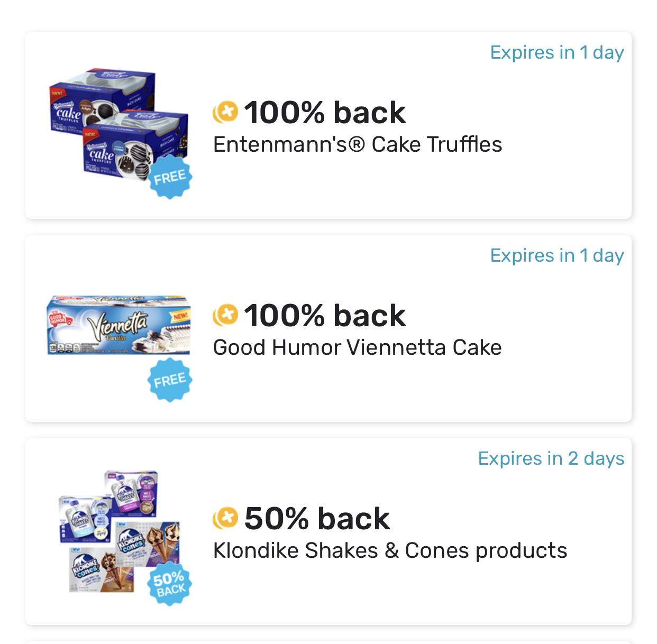Click 'Expires in 2 days' on Klondike offer
This screenshot has height=644, width=657.
pyautogui.click(x=551, y=458)
